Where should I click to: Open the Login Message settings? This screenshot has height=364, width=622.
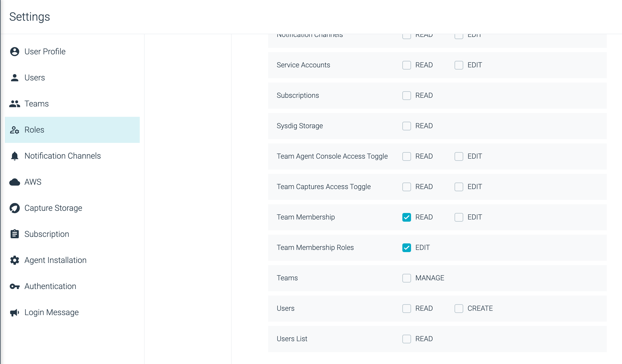(72, 312)
